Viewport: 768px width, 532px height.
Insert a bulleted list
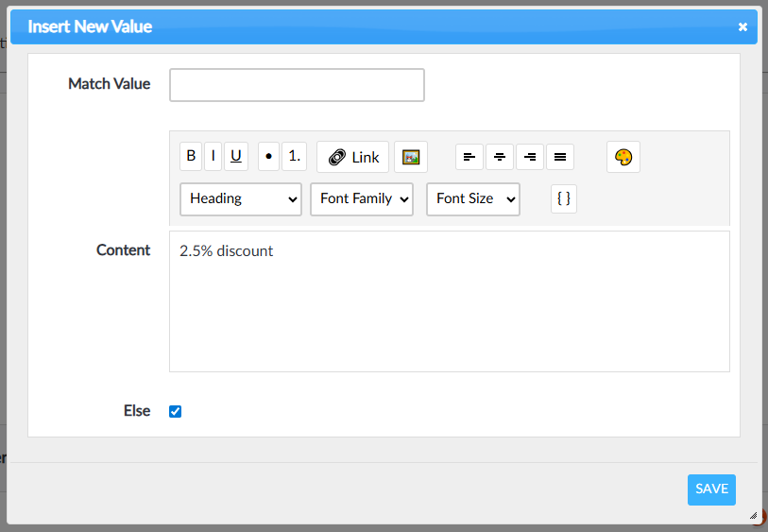coord(269,157)
